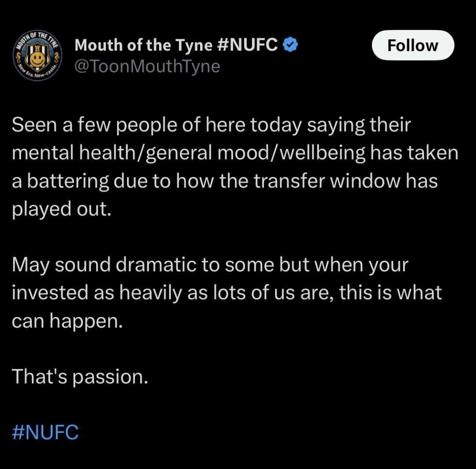Click the 'That's passion.' line
The height and width of the screenshot is (469, 476).
(80, 377)
